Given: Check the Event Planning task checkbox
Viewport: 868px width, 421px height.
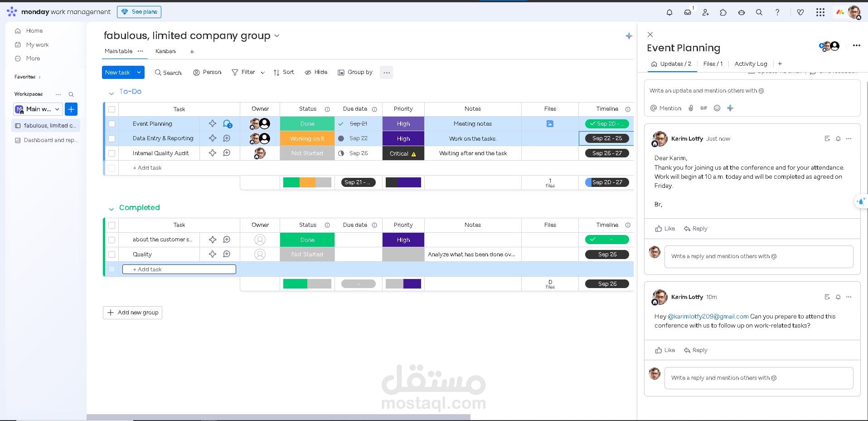Looking at the screenshot, I should pyautogui.click(x=112, y=124).
